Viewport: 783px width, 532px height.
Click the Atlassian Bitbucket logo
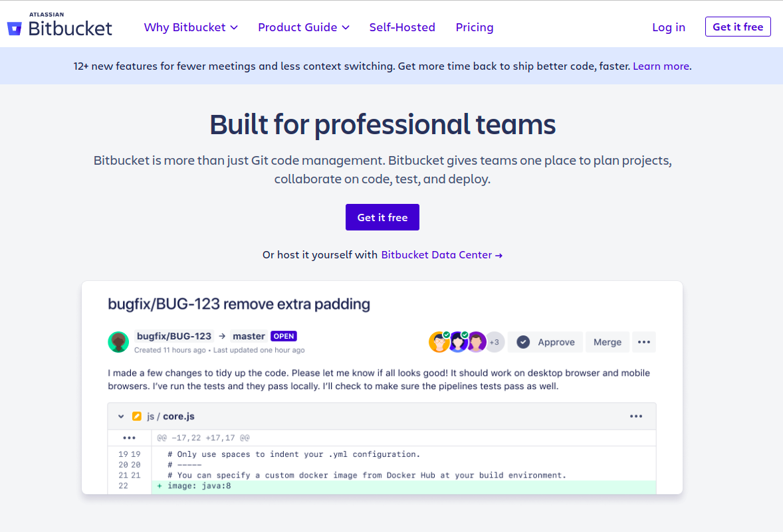(x=59, y=26)
